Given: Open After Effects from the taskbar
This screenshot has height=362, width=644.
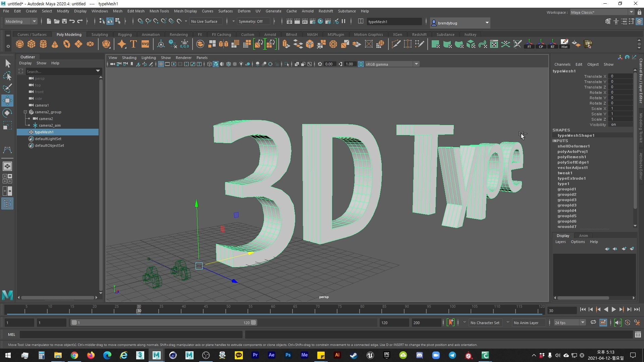Looking at the screenshot, I should (271, 355).
